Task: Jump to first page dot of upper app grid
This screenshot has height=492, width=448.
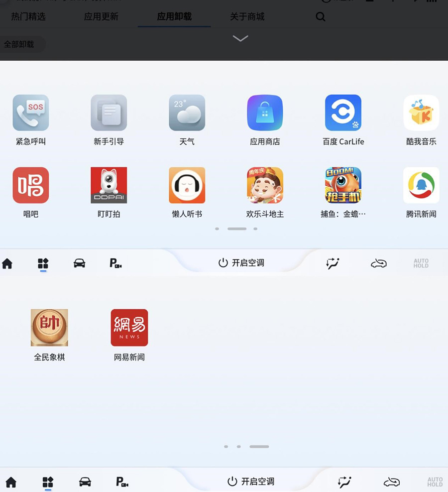Action: (x=217, y=229)
